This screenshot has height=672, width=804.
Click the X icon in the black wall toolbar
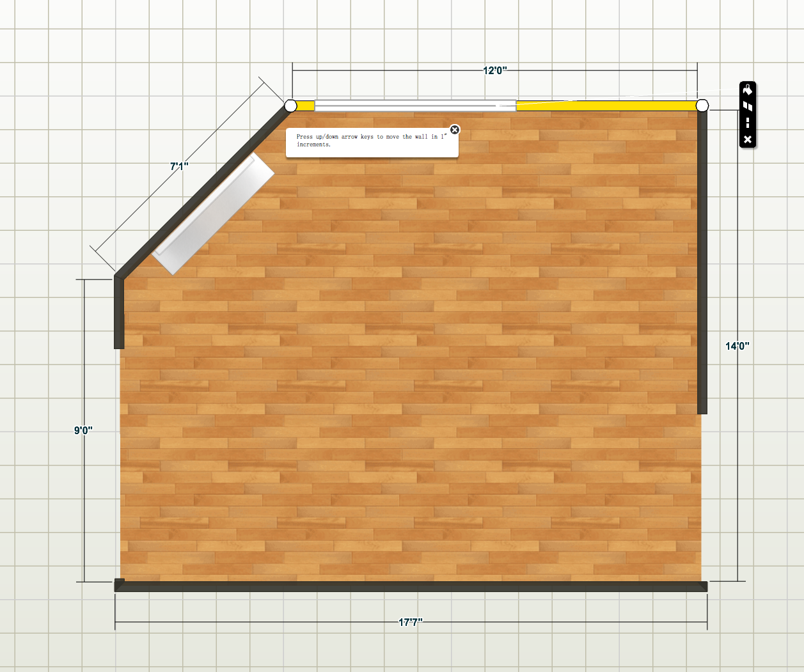[x=748, y=139]
